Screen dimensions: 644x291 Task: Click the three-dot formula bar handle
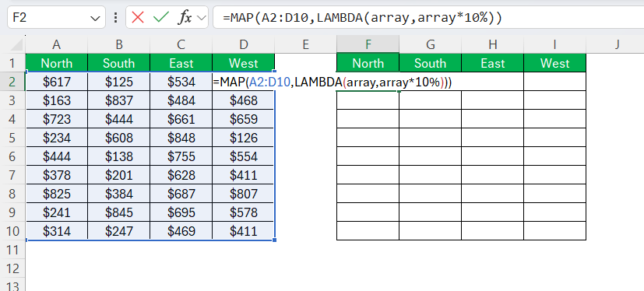coord(115,18)
